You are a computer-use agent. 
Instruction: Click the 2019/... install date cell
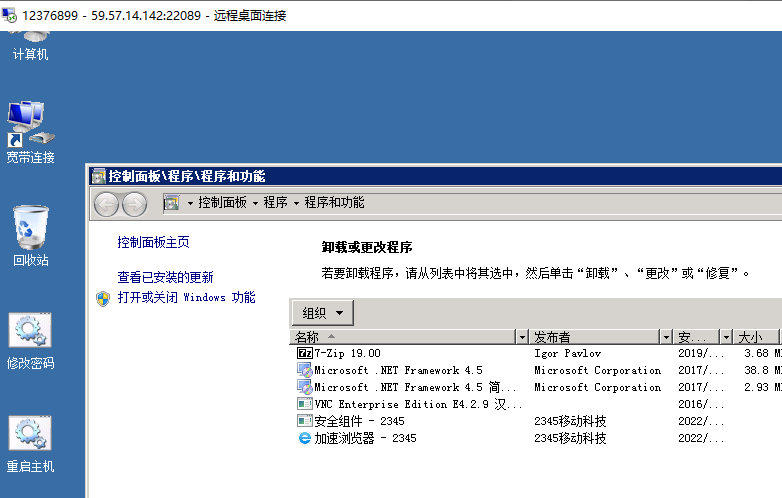pos(701,353)
